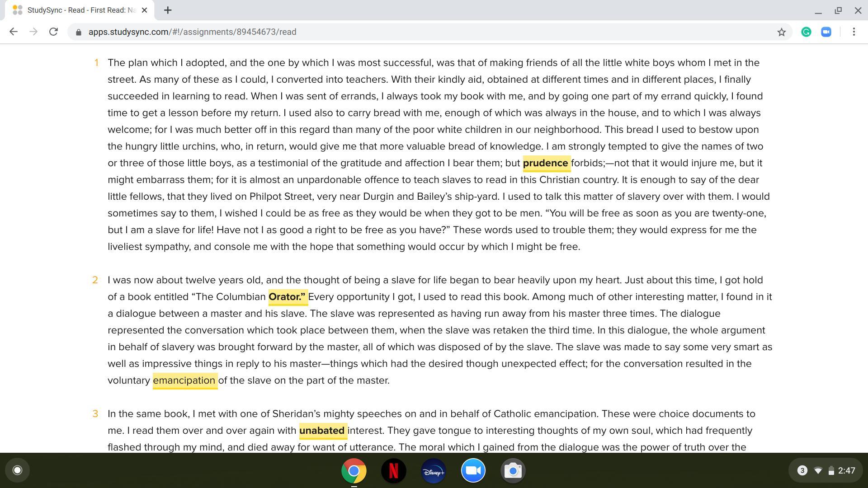The height and width of the screenshot is (488, 868).
Task: Select the highlighted word unabated
Action: point(322,431)
